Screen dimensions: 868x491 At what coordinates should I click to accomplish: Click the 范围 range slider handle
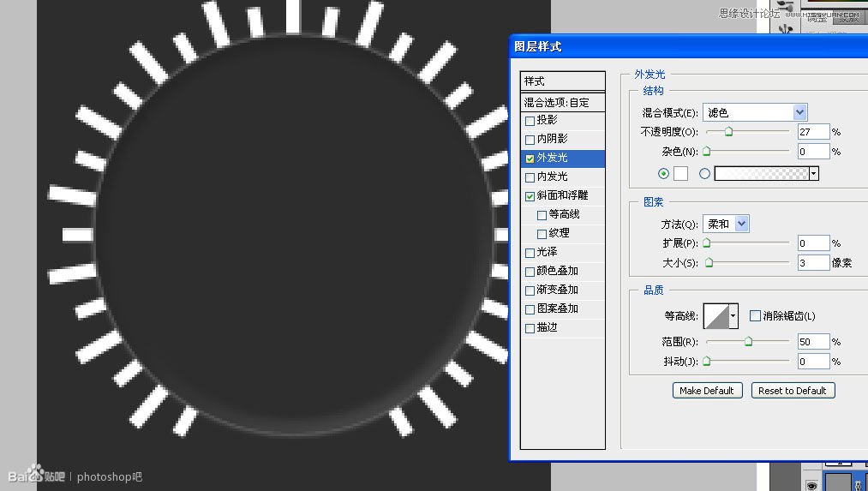tap(748, 342)
